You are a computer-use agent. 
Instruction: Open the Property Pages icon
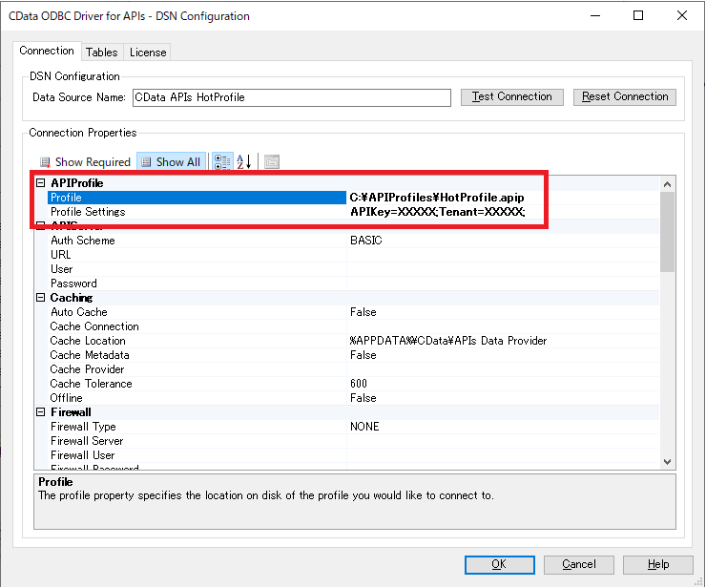point(272,161)
